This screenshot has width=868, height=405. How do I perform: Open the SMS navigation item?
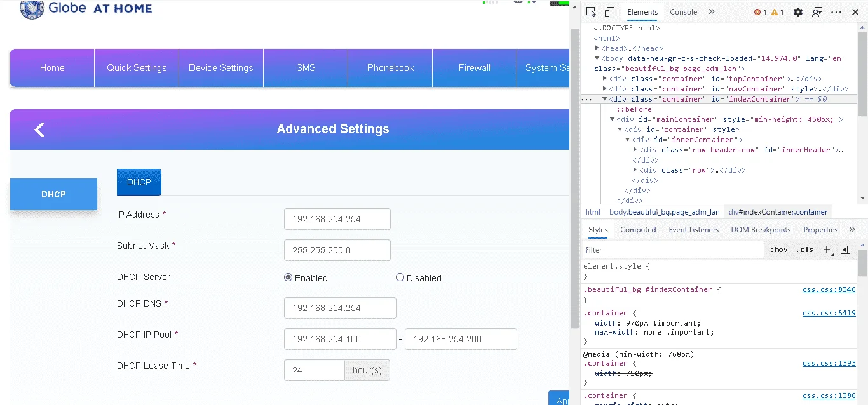pos(306,68)
